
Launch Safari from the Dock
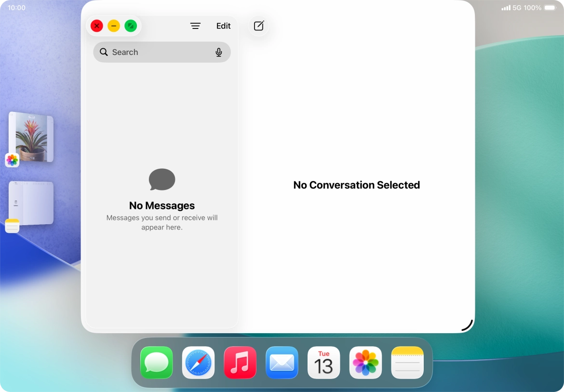(x=198, y=363)
